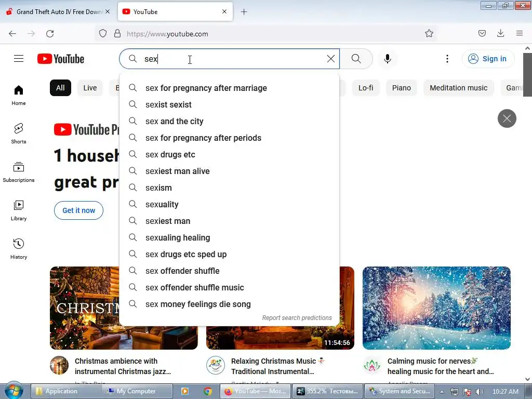Open YouTube settings three-dot menu
Screen dimensions: 532x399
447,59
